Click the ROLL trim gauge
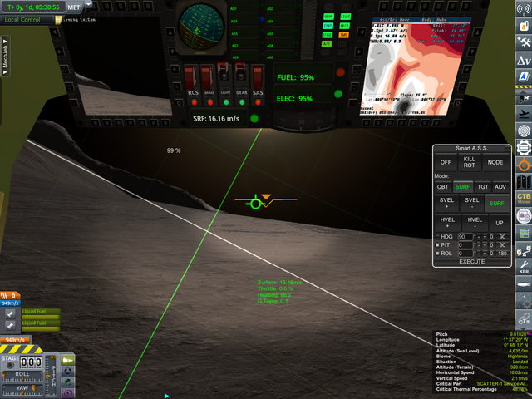The width and height of the screenshot is (532, 399). 22,377
